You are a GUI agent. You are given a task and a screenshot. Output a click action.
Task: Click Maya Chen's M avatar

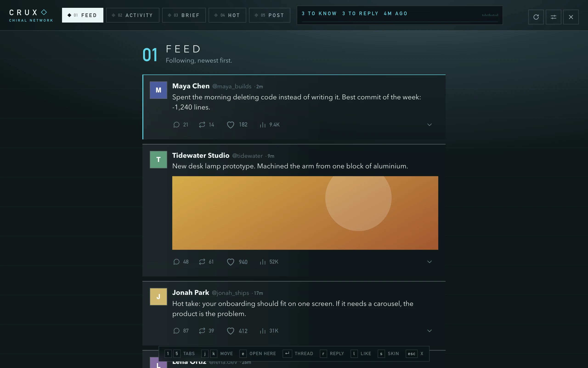(x=158, y=90)
